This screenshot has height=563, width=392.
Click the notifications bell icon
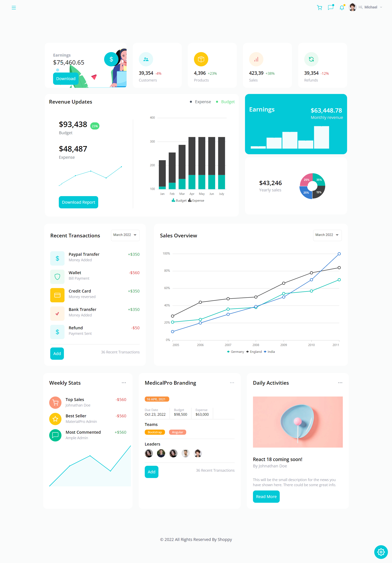[342, 7]
